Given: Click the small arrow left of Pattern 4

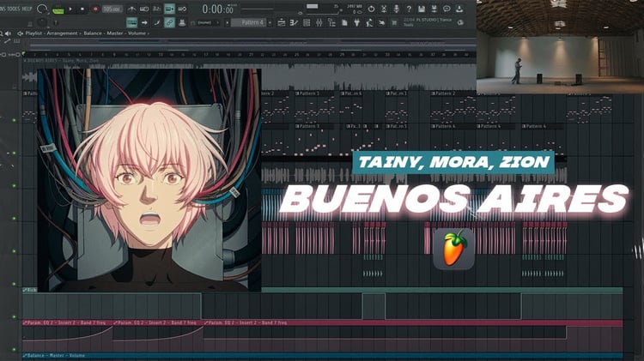Looking at the screenshot, I should 228,23.
